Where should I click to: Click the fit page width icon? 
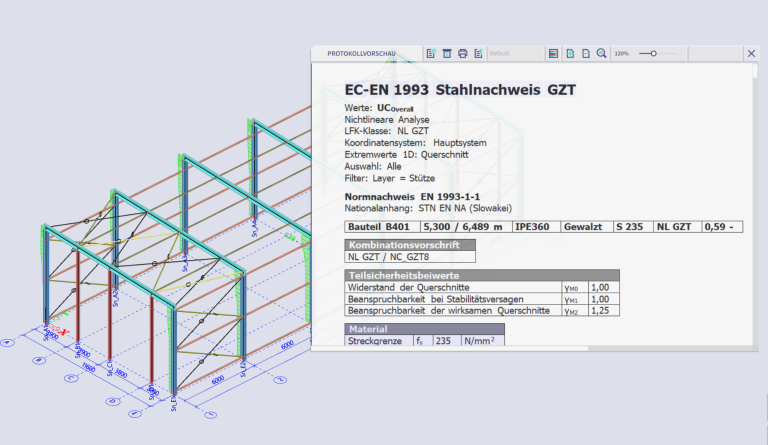[585, 53]
